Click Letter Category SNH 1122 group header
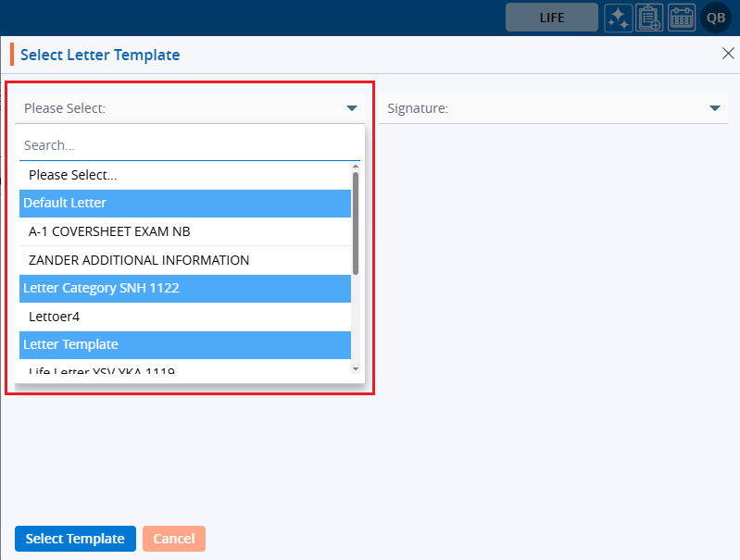 click(101, 288)
